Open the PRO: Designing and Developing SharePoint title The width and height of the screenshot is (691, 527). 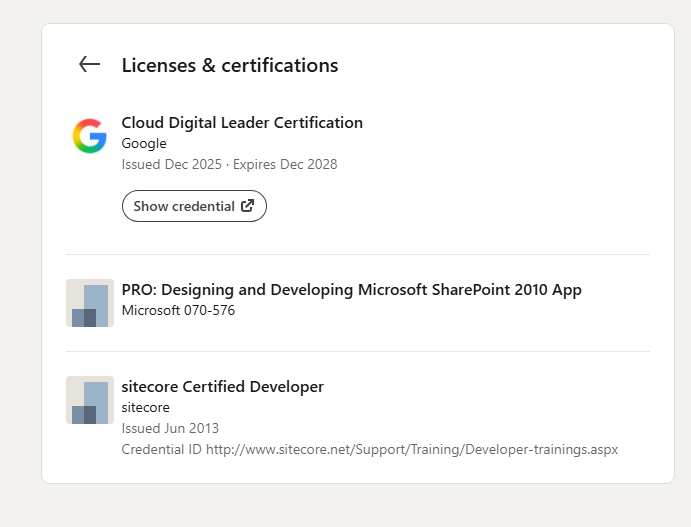coord(352,290)
